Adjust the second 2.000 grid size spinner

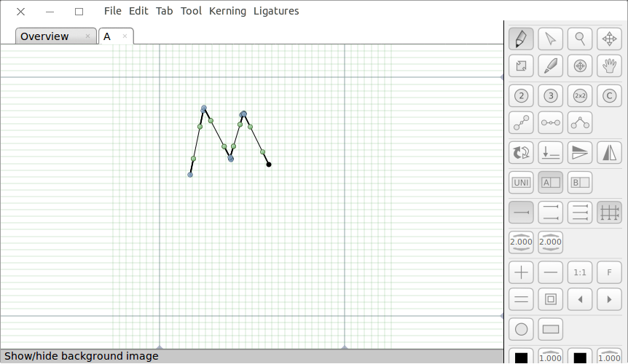550,242
